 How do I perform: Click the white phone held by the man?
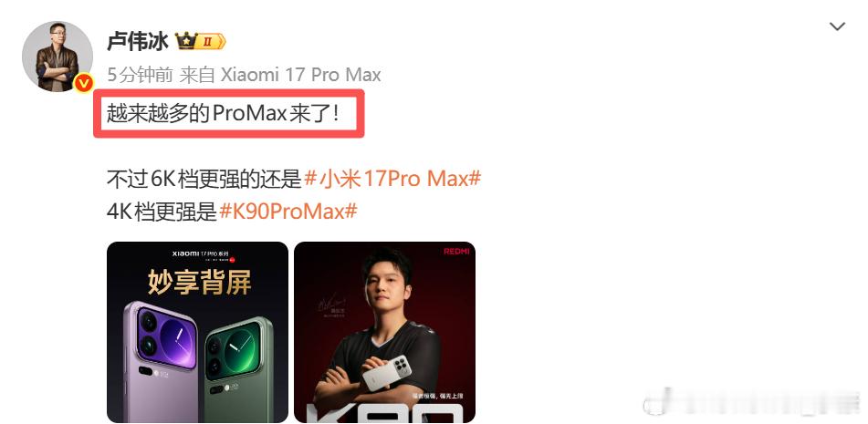387,374
